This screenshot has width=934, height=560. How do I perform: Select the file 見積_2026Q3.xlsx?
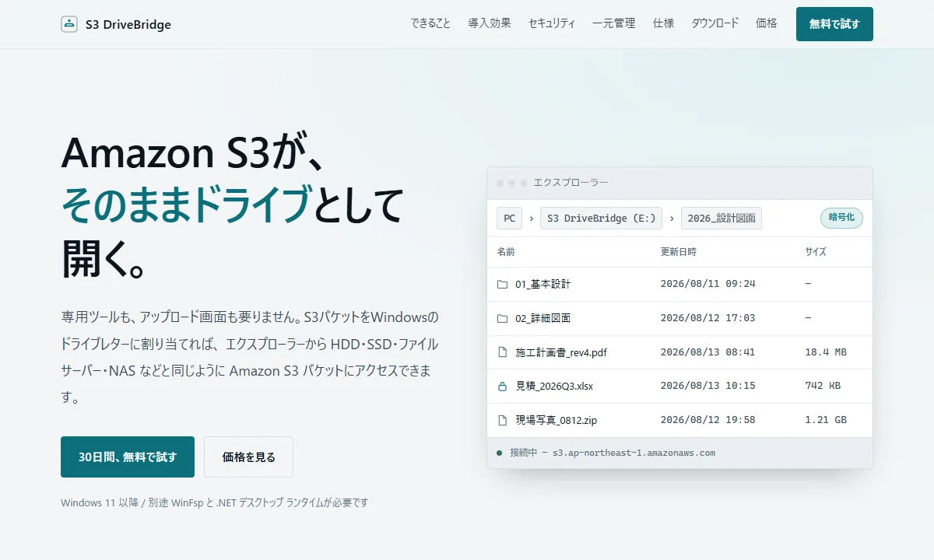554,386
